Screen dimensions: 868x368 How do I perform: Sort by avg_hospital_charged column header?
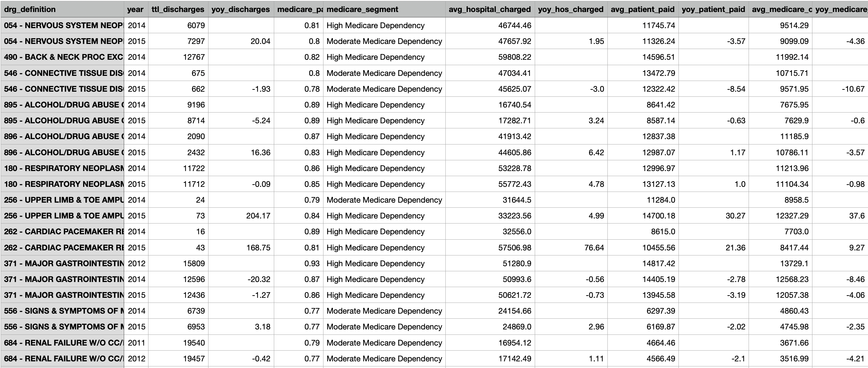489,9
